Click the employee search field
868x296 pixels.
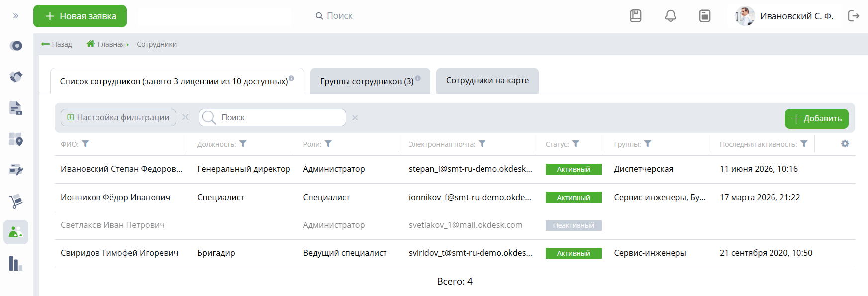click(273, 117)
